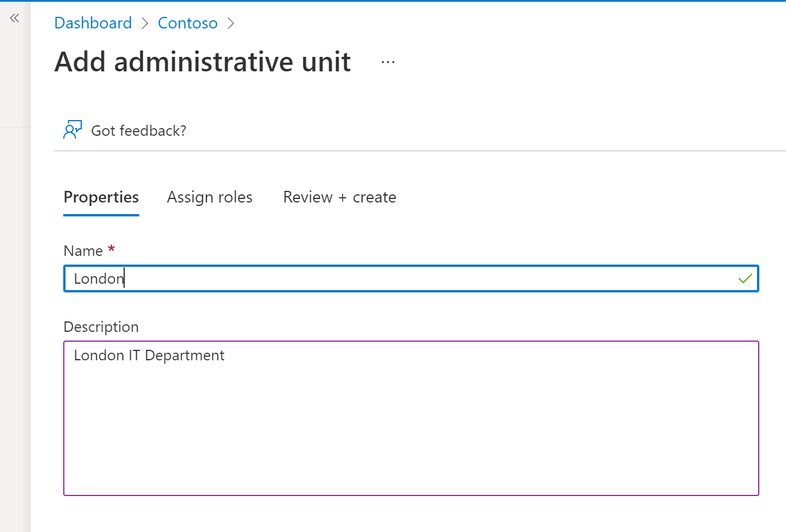The width and height of the screenshot is (786, 532).
Task: Select the Properties tab
Action: (x=101, y=197)
